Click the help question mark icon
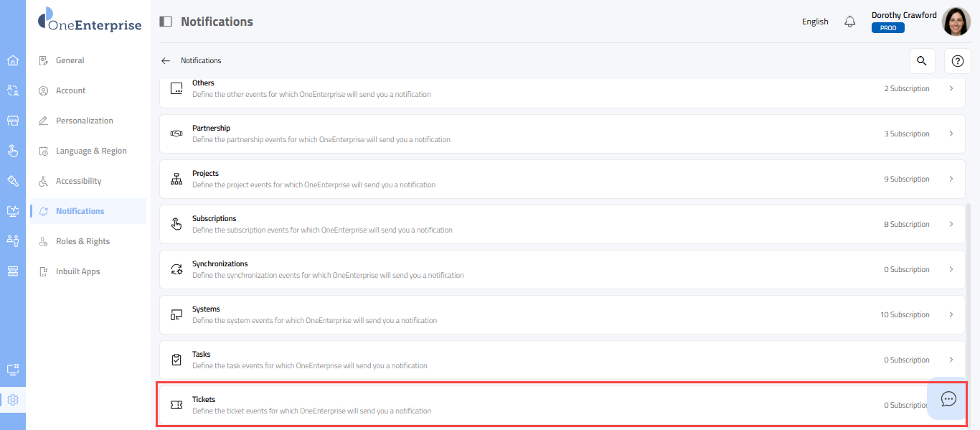 (957, 61)
